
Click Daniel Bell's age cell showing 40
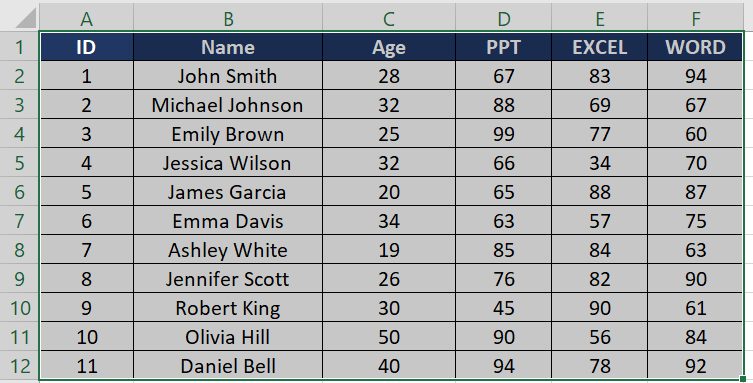389,366
